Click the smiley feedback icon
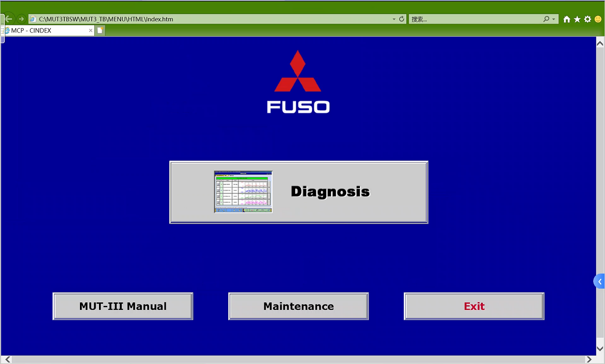The width and height of the screenshot is (605, 364). (598, 19)
